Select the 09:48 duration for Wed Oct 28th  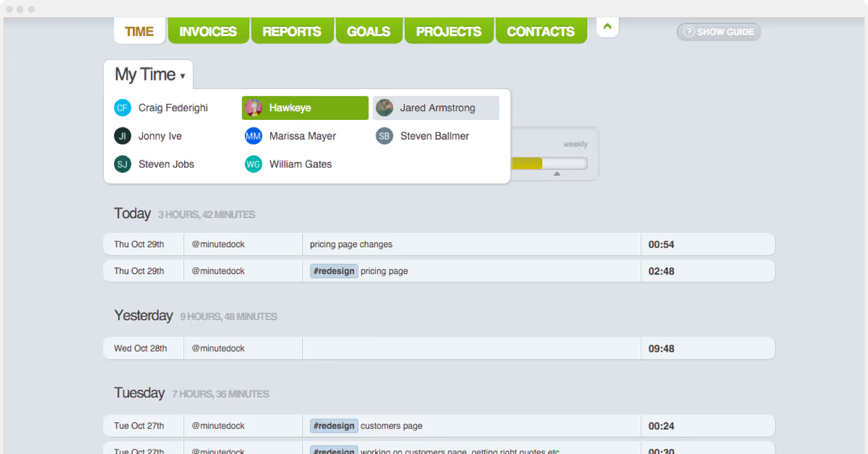pyautogui.click(x=661, y=348)
